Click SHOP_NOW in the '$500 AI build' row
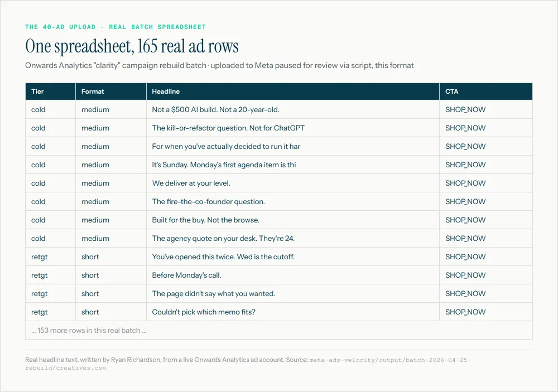 (465, 109)
